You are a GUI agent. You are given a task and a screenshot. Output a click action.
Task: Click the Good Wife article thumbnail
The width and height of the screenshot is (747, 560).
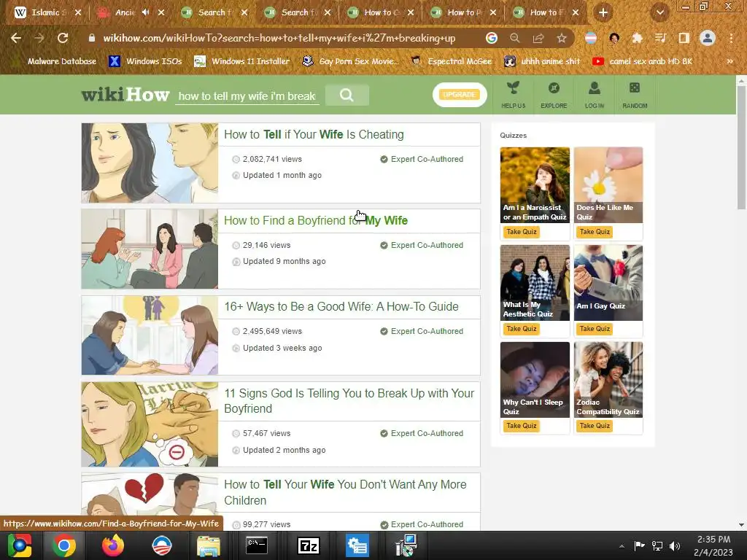click(x=150, y=335)
